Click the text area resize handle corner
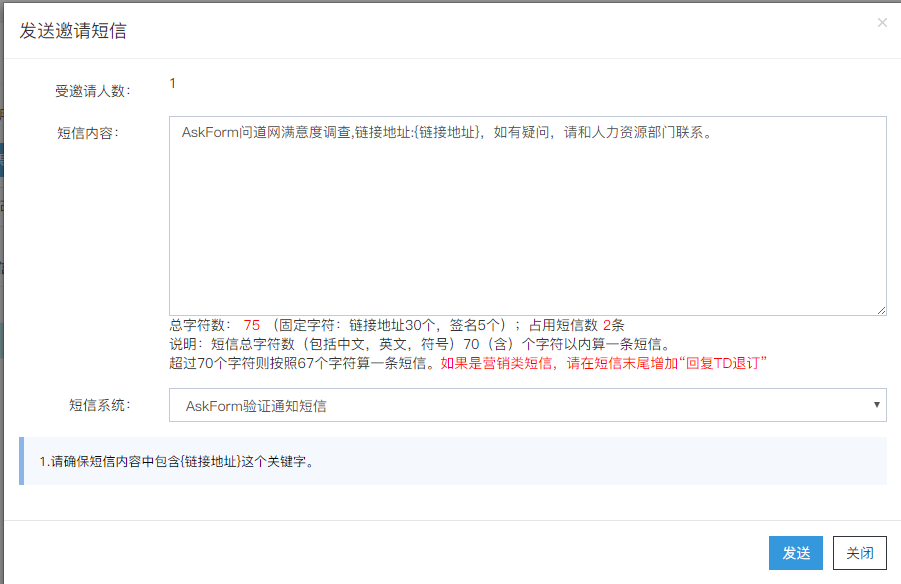 click(881, 310)
